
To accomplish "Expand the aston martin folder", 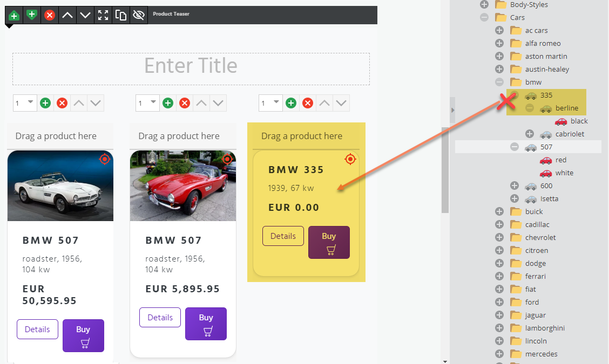I will pos(499,56).
